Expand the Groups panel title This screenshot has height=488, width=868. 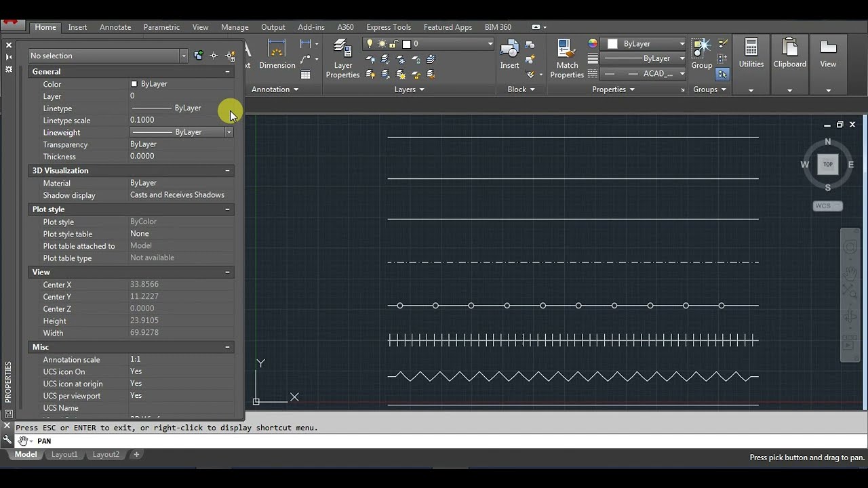tap(709, 89)
